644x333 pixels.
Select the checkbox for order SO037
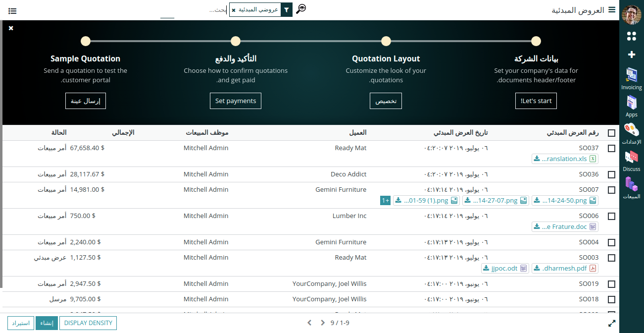click(x=611, y=148)
